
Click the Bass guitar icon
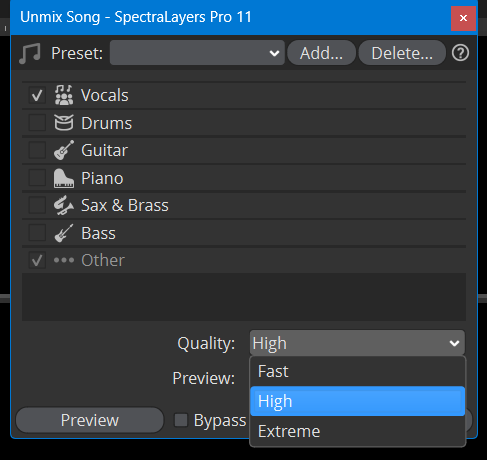(64, 233)
